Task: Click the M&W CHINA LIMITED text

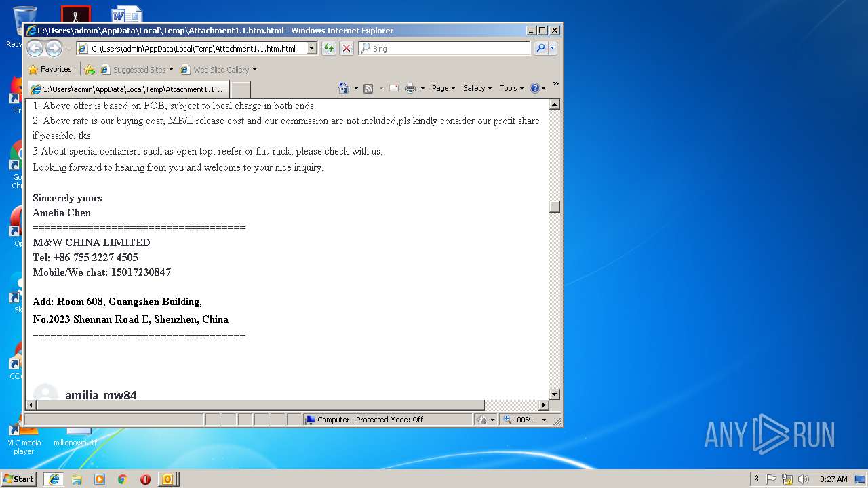Action: [x=92, y=243]
